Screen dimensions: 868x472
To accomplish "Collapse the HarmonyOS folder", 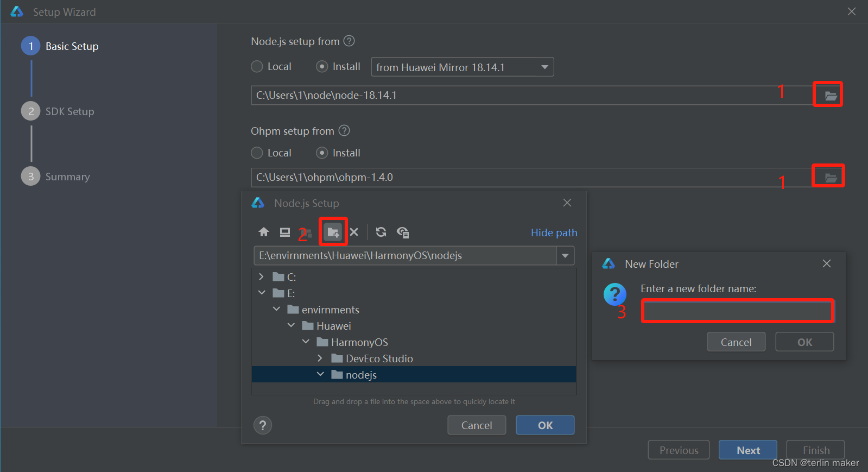I will pyautogui.click(x=306, y=342).
